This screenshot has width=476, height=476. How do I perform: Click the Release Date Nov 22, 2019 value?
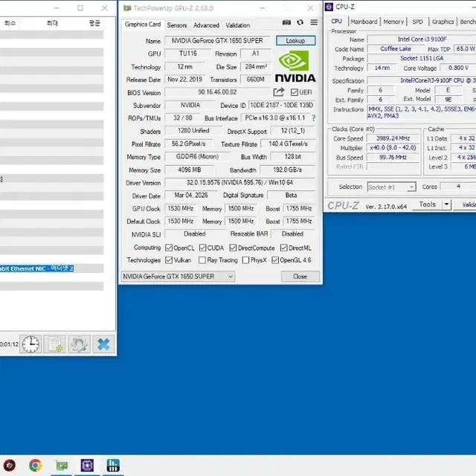[185, 80]
